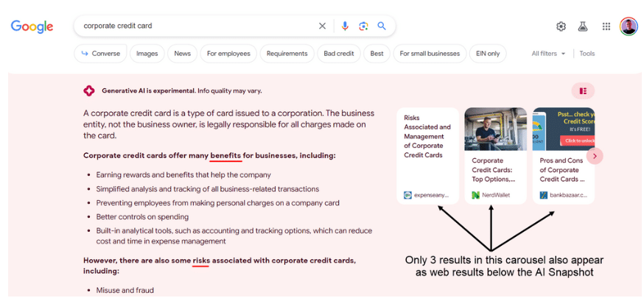Click inside the corporate credit card search field
644x298 pixels.
(x=197, y=26)
